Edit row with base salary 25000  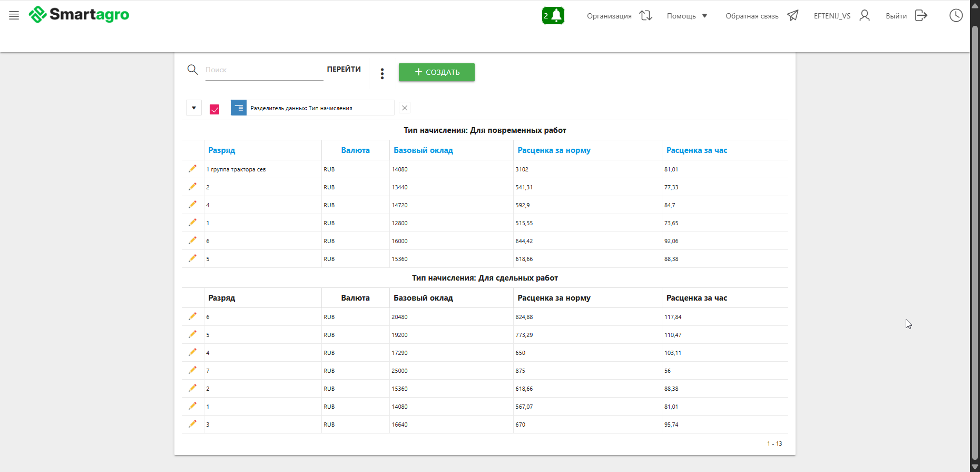coord(193,370)
